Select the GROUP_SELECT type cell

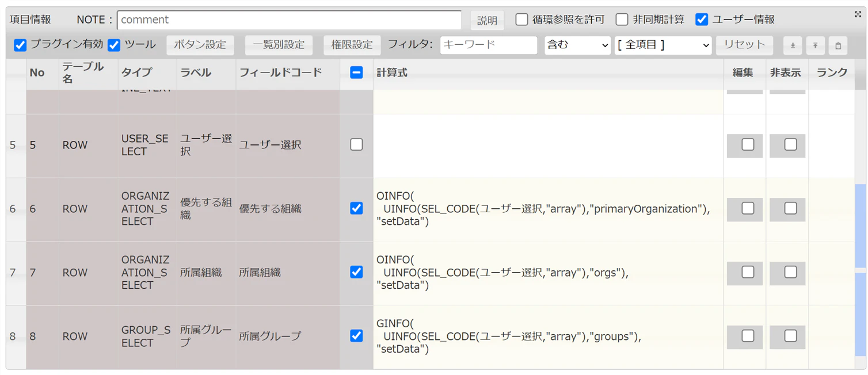click(x=147, y=337)
